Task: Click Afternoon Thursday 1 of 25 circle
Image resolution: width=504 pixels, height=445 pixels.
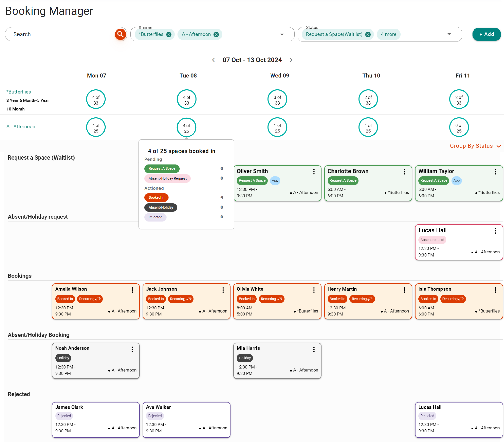Action: tap(368, 127)
